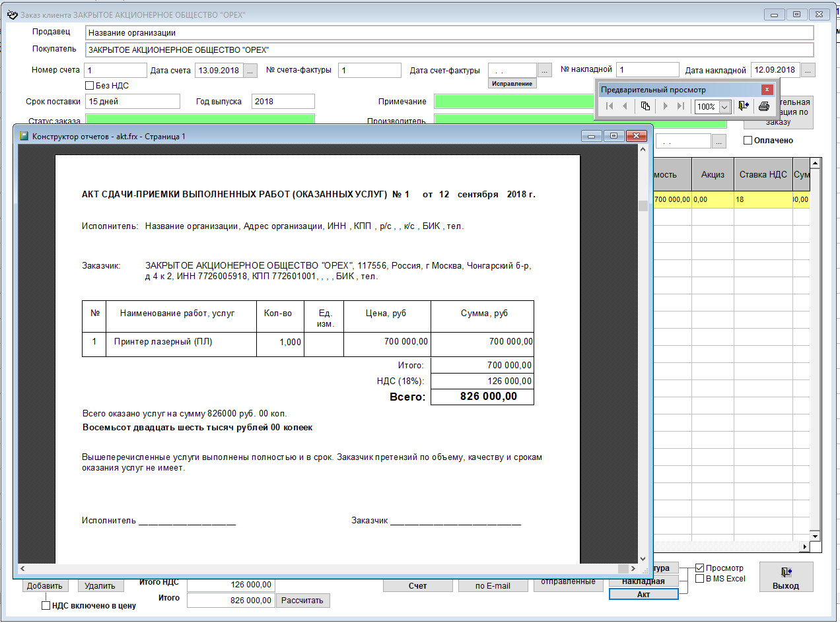The image size is (840, 623).
Task: Go to first page in preview toolbar
Action: tap(609, 106)
